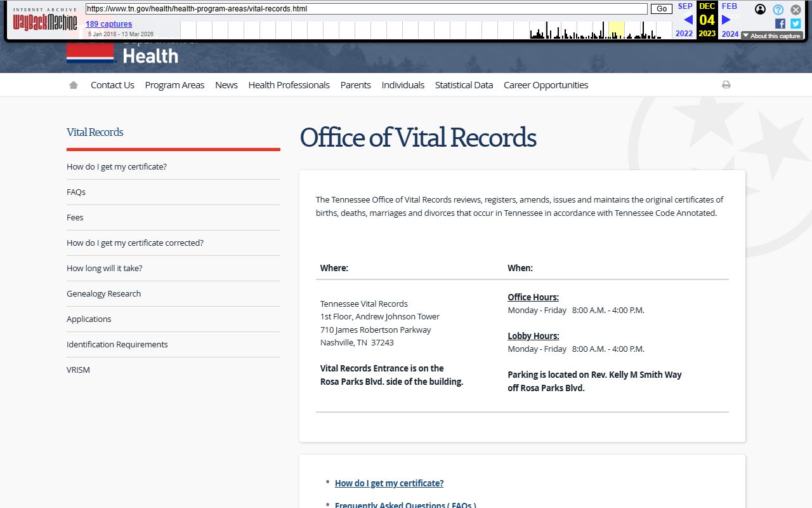812x508 pixels.
Task: Click the 'Lobby Hours:' text
Action: coord(534,336)
